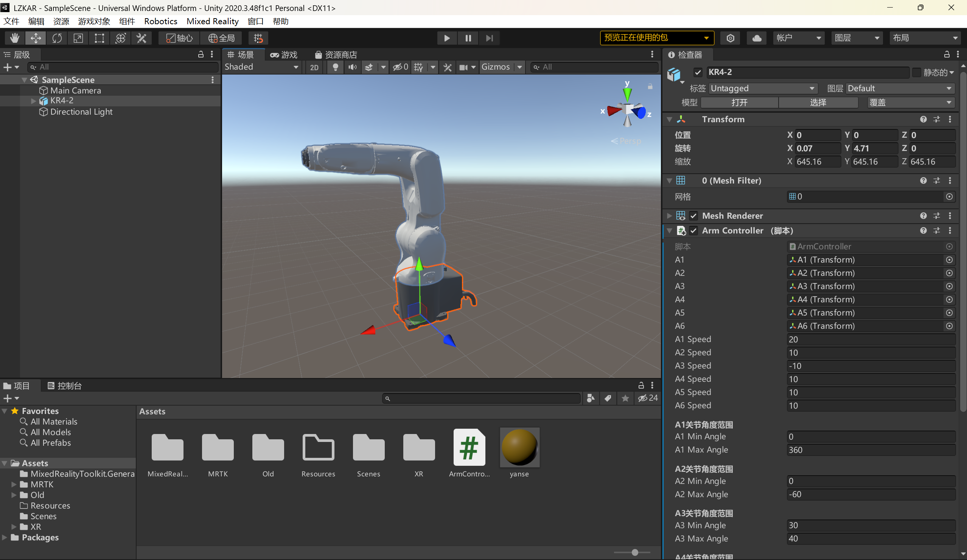Lock the Inspector panel
The height and width of the screenshot is (560, 967).
(947, 54)
